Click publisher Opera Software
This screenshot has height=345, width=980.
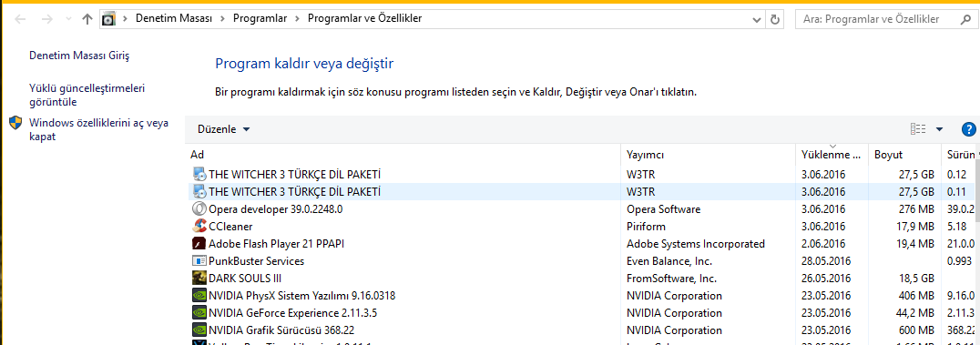(664, 208)
